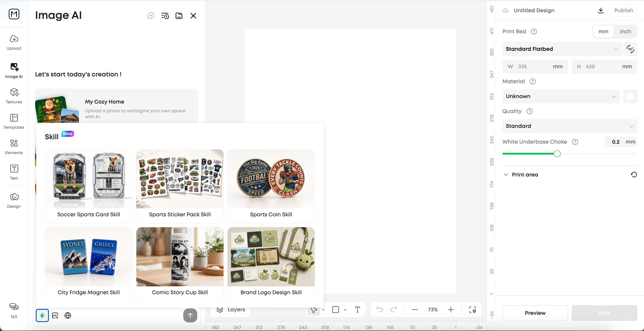This screenshot has width=644, height=331.
Task: Zoom in the canvas
Action: (x=451, y=310)
